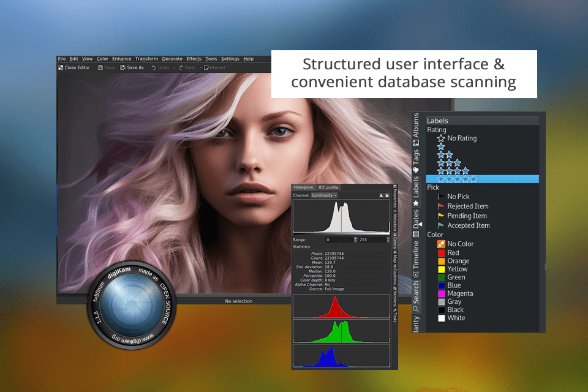
Task: Select the White color label
Action: click(451, 318)
